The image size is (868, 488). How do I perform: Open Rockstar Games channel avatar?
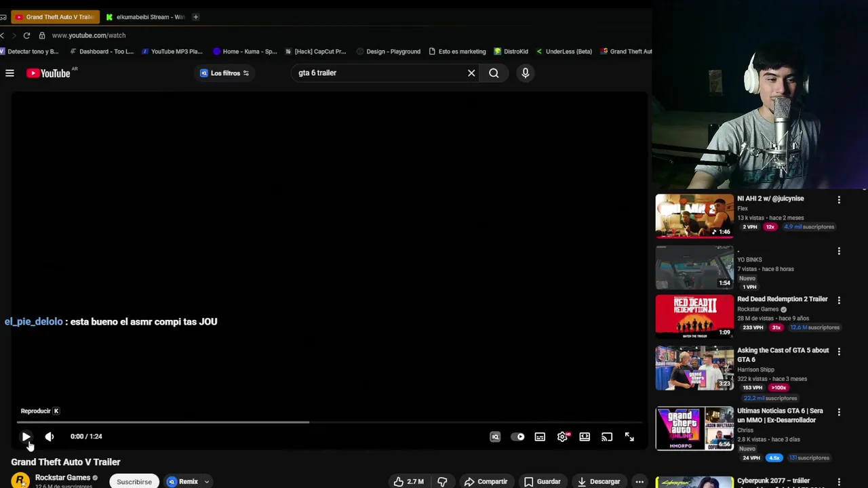[x=20, y=481]
